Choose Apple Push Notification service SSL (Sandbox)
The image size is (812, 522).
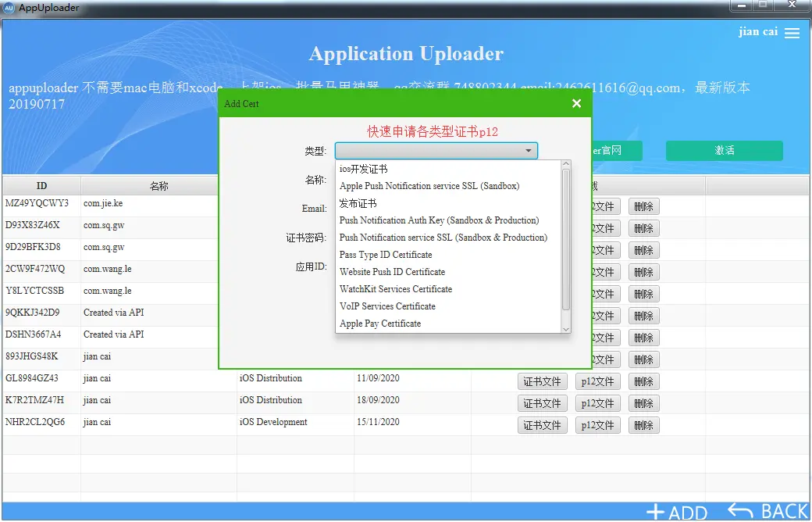448,185
